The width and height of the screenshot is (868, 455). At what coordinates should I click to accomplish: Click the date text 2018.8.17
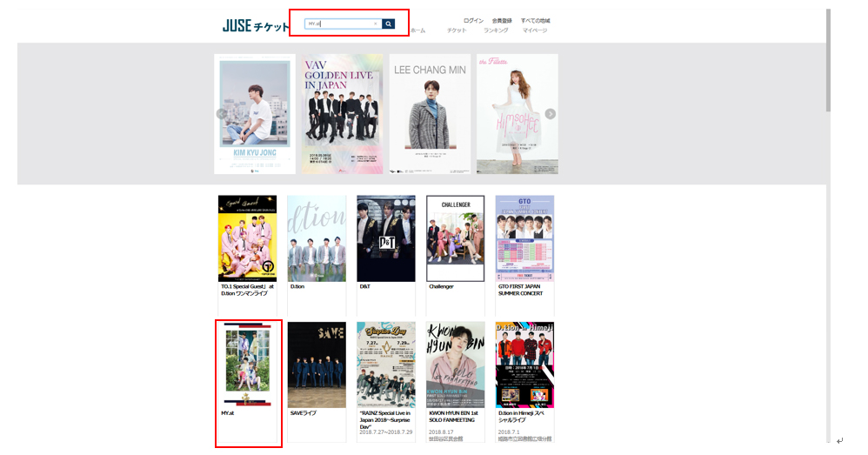click(441, 432)
